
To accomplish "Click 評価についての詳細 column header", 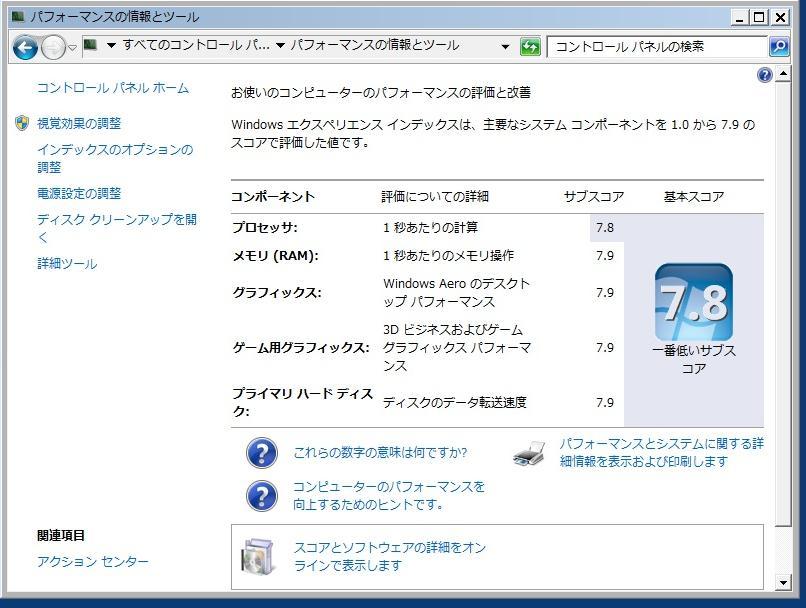I will (x=435, y=196).
